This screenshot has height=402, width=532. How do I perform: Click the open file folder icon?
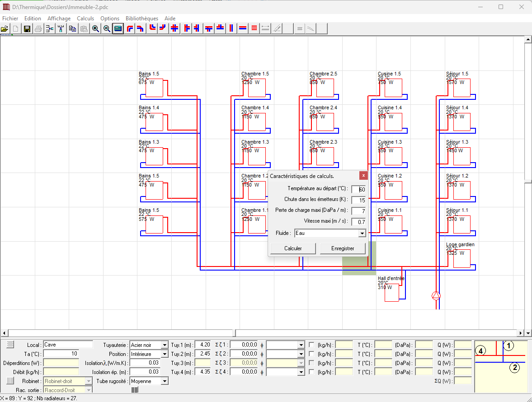(x=5, y=29)
